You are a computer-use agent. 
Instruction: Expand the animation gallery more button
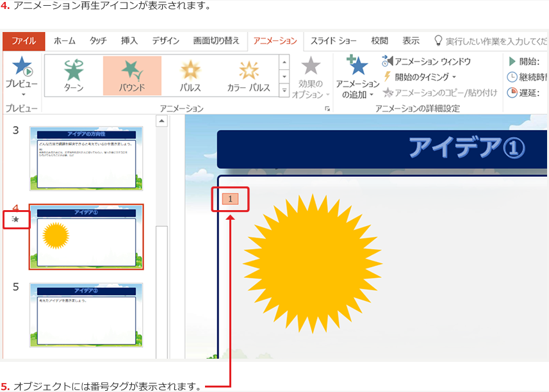tap(285, 90)
